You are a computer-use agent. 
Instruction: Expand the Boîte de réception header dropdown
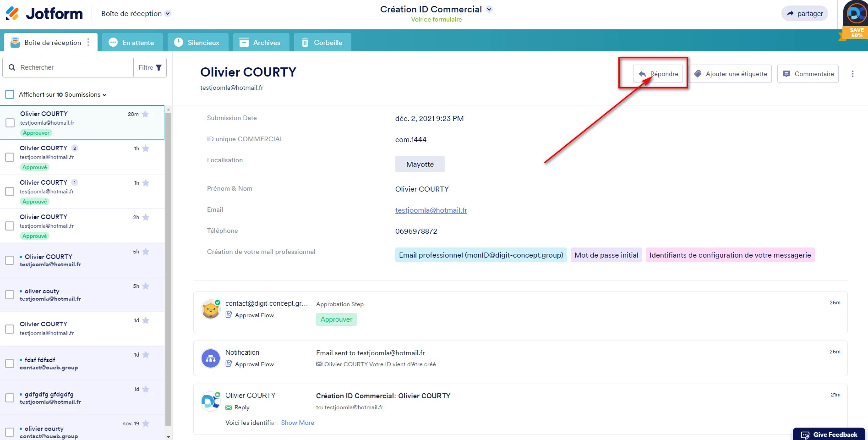[168, 14]
